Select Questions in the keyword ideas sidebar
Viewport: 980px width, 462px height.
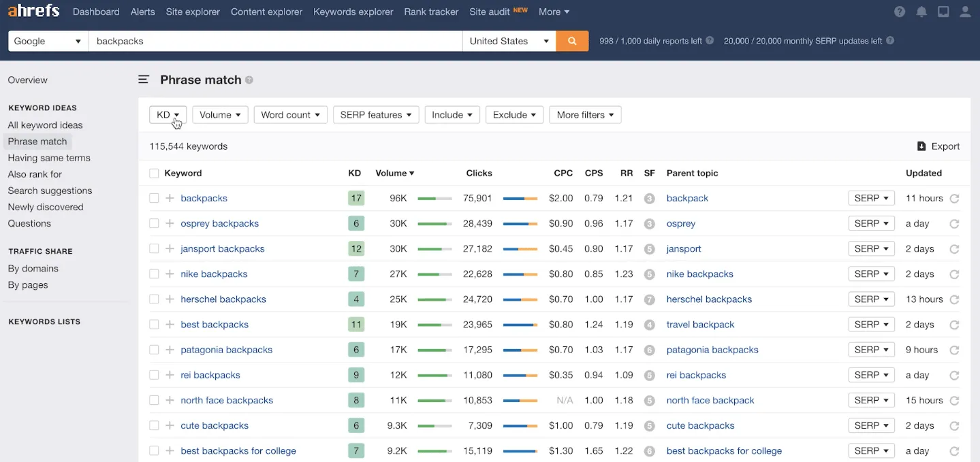[x=29, y=223]
